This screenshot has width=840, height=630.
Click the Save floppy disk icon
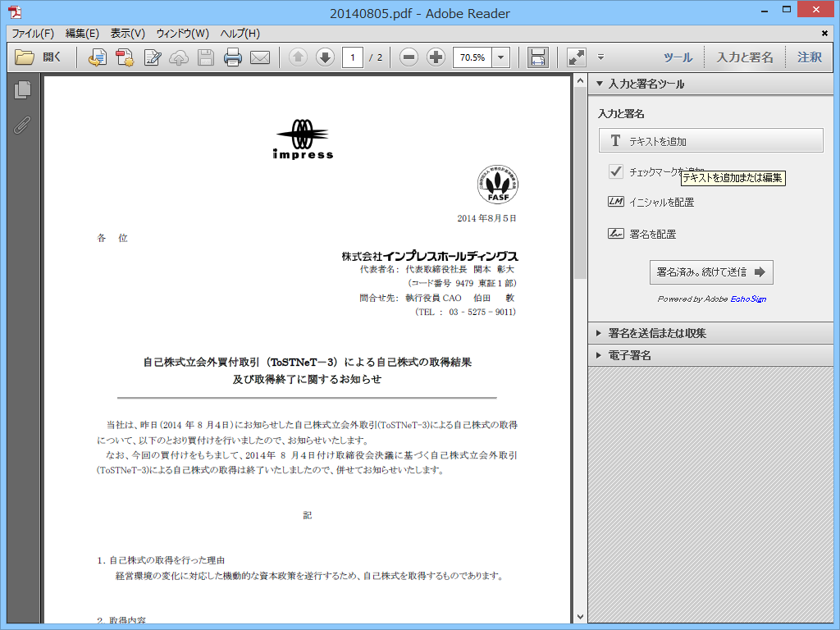(x=206, y=57)
